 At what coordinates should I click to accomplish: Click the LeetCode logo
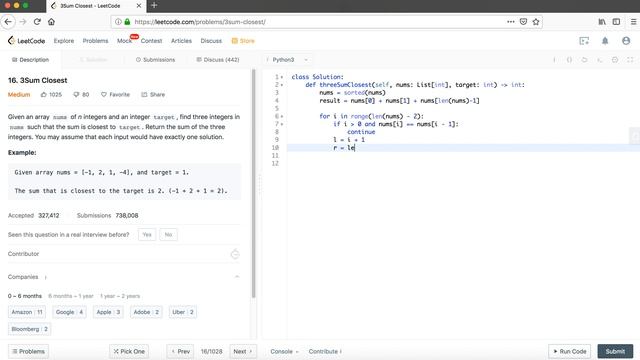26,40
